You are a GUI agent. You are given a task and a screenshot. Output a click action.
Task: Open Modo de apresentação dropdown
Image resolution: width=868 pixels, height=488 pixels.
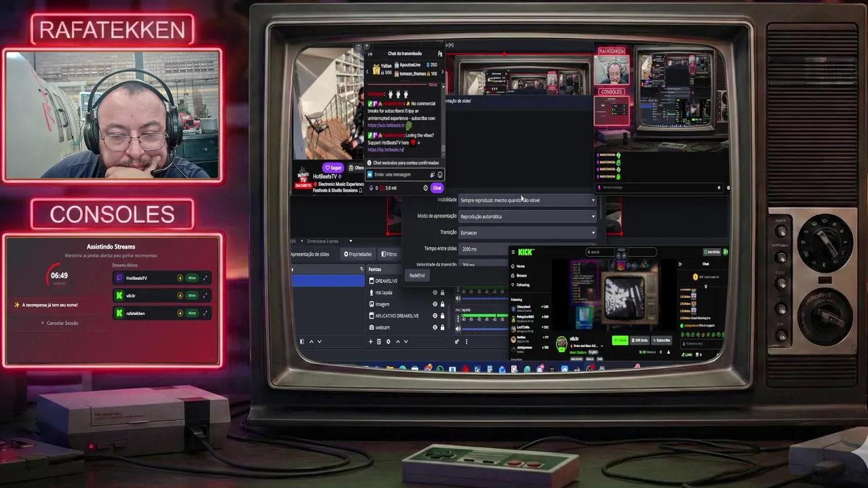pyautogui.click(x=527, y=216)
